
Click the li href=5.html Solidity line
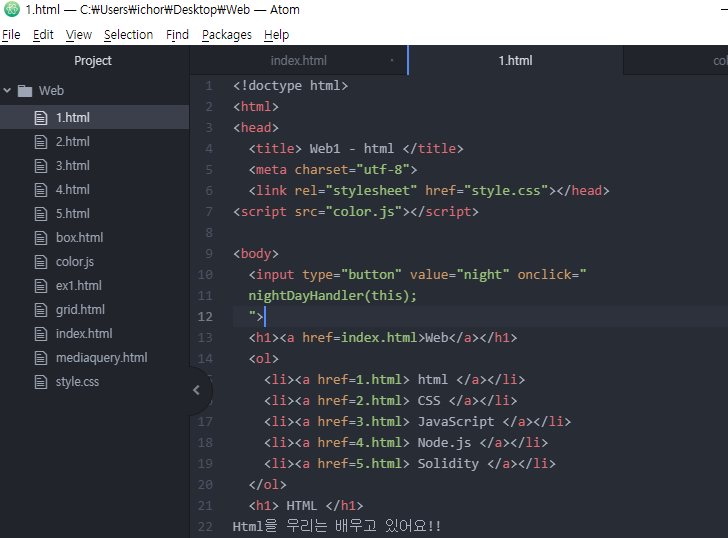(410, 464)
